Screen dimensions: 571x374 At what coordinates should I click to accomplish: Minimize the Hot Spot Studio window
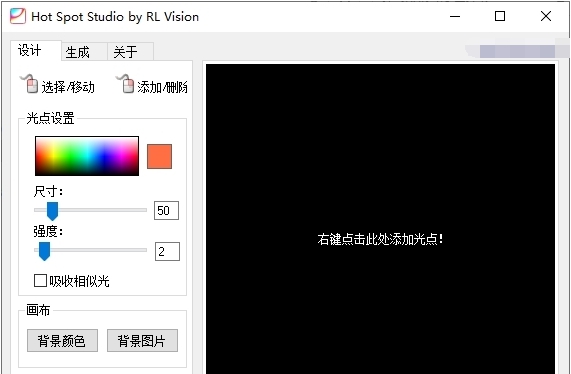click(x=455, y=16)
